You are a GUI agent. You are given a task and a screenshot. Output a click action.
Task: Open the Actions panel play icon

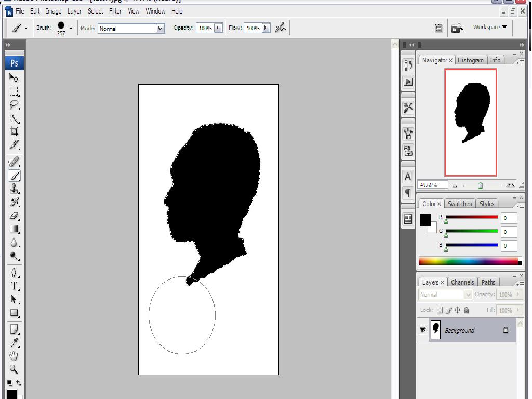408,82
